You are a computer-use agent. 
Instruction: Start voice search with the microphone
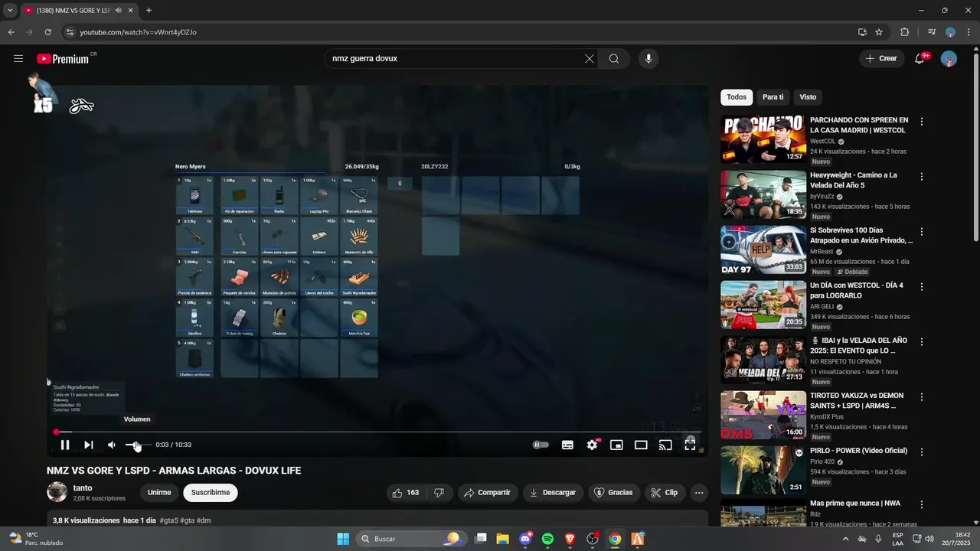click(648, 58)
